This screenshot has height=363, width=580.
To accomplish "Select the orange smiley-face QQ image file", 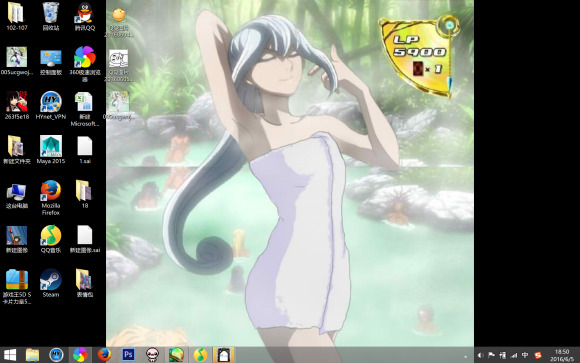I will (119, 16).
